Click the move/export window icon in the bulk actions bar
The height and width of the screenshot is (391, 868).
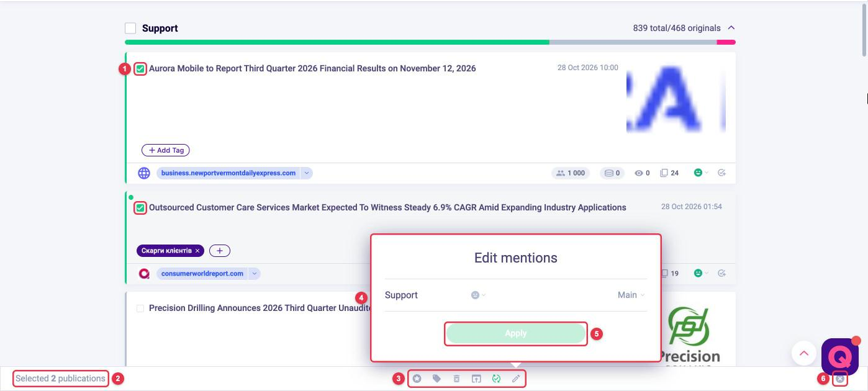(476, 378)
